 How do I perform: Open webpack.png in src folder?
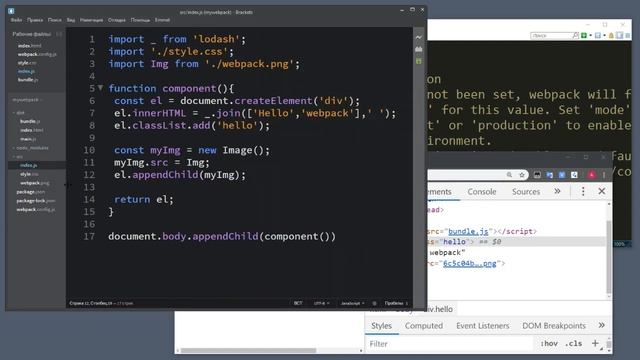click(x=35, y=183)
